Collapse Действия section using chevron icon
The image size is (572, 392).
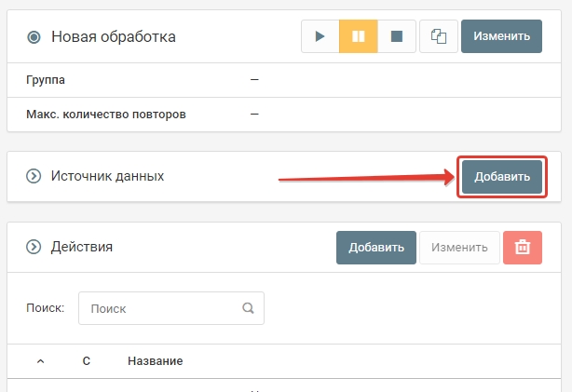click(34, 248)
